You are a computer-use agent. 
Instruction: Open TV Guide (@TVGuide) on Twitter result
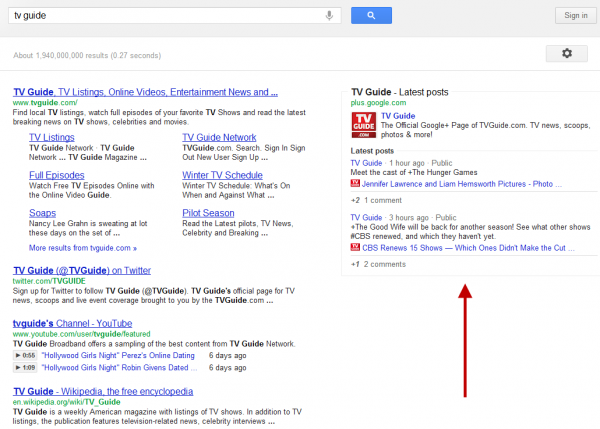(82, 271)
